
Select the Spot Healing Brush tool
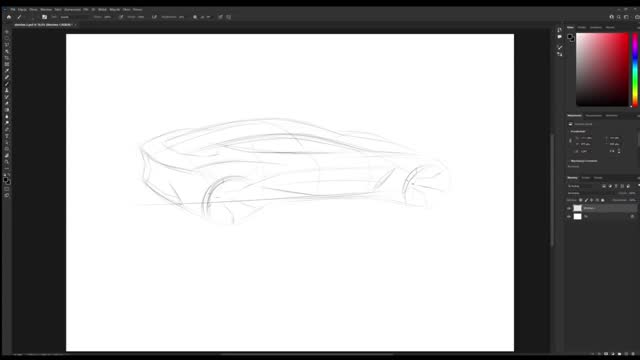7,78
